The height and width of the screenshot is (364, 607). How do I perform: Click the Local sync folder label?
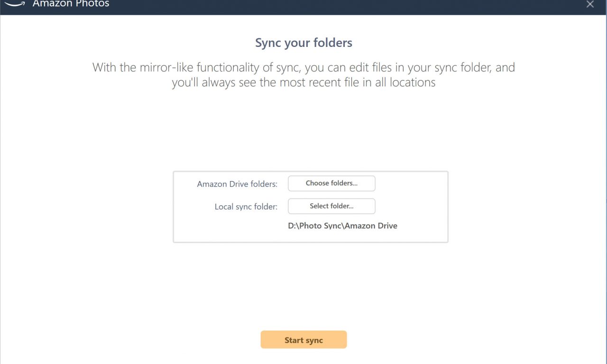click(x=246, y=207)
